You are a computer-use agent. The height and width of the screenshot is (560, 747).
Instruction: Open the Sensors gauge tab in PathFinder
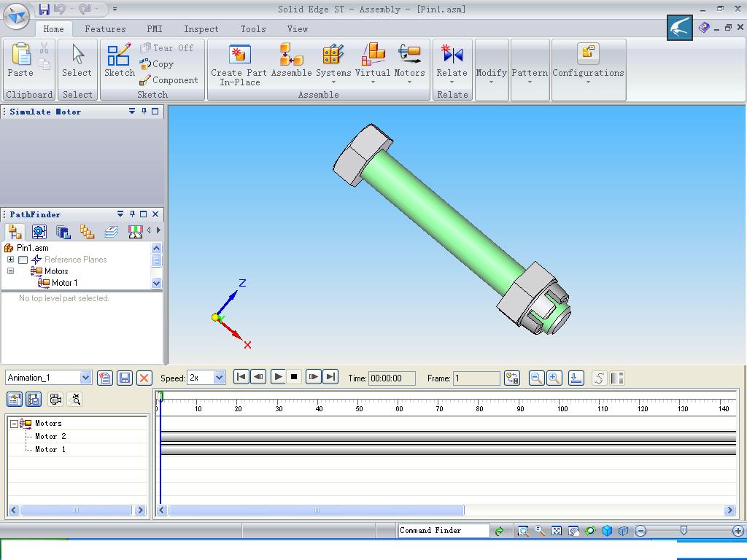point(135,231)
